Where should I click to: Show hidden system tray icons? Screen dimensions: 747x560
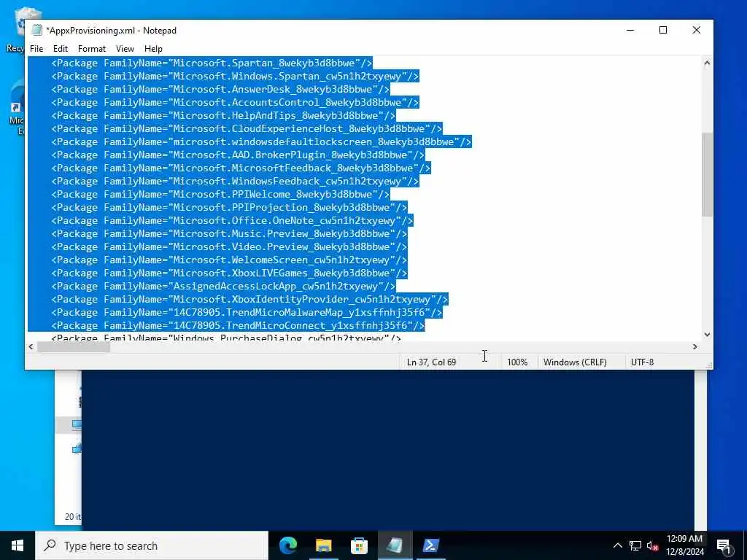click(617, 545)
